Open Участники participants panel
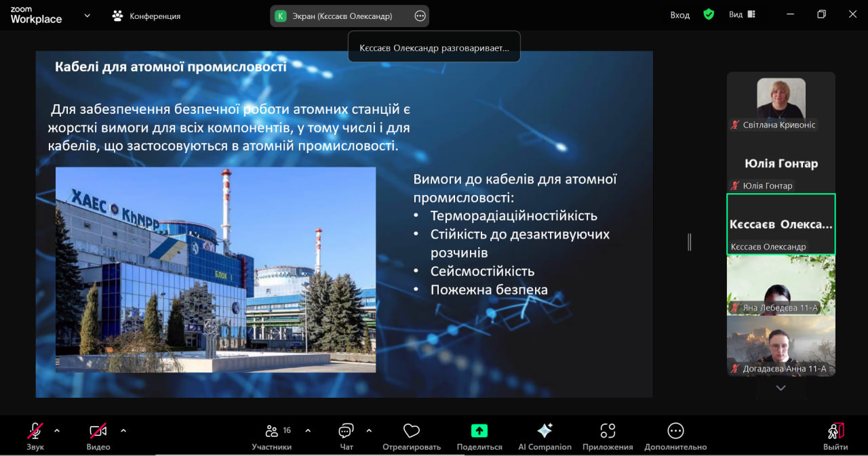This screenshot has height=456, width=868. [x=272, y=436]
